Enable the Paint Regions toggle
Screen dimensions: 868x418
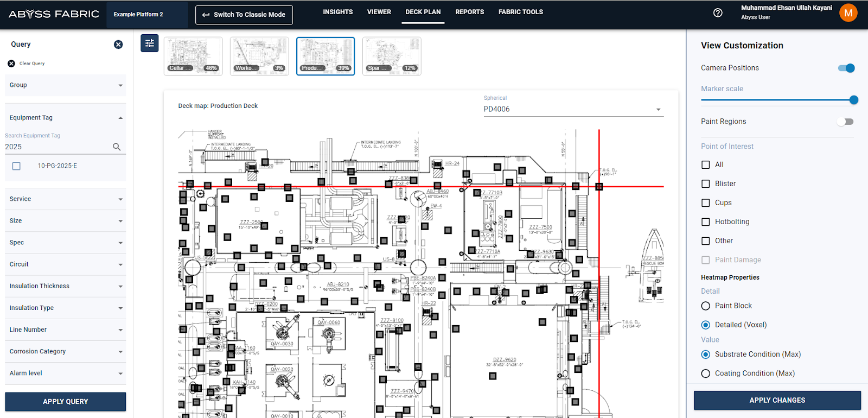click(x=845, y=122)
